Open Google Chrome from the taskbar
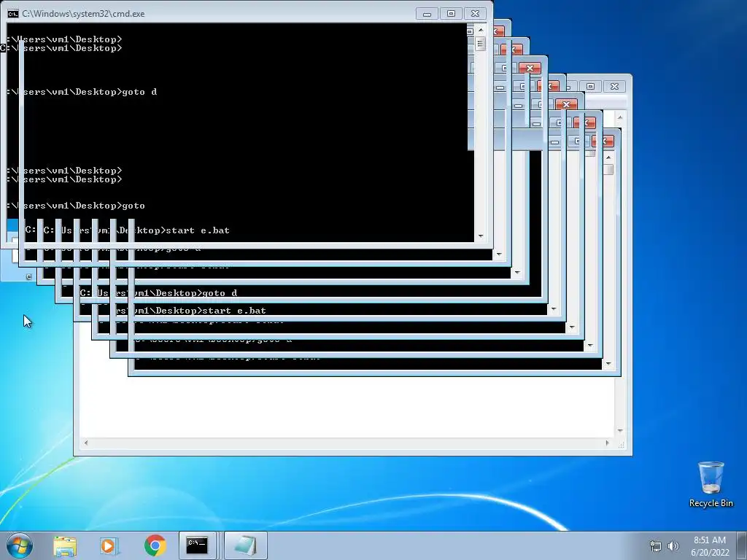The image size is (747, 560). (x=155, y=545)
